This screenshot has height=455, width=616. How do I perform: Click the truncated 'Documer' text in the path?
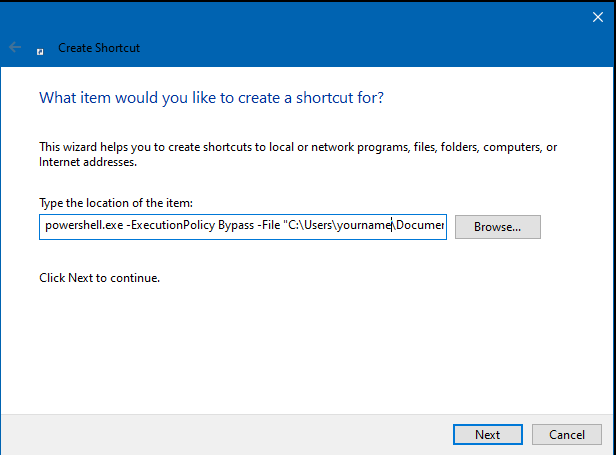[420, 225]
